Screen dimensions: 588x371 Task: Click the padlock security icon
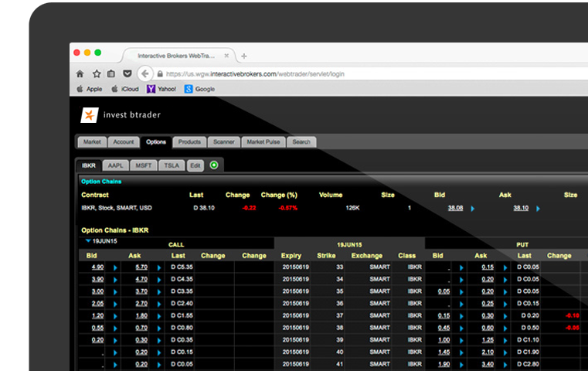(160, 74)
